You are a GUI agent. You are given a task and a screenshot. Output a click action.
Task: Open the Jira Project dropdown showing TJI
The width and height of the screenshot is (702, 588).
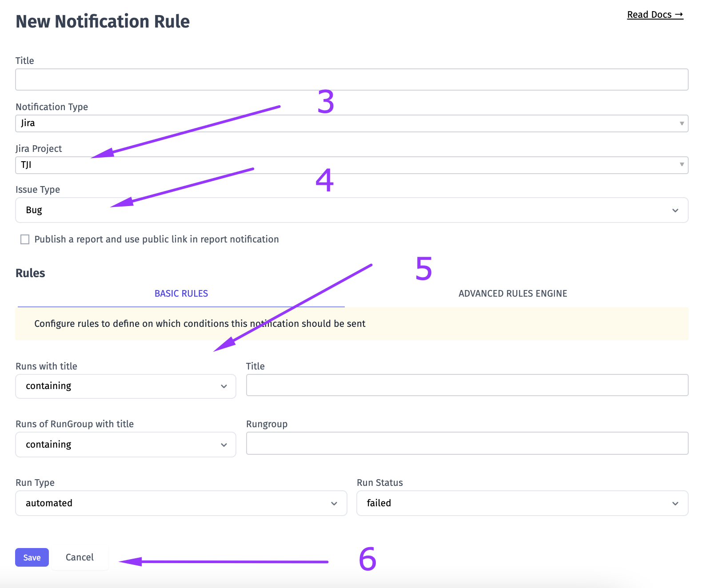(352, 165)
